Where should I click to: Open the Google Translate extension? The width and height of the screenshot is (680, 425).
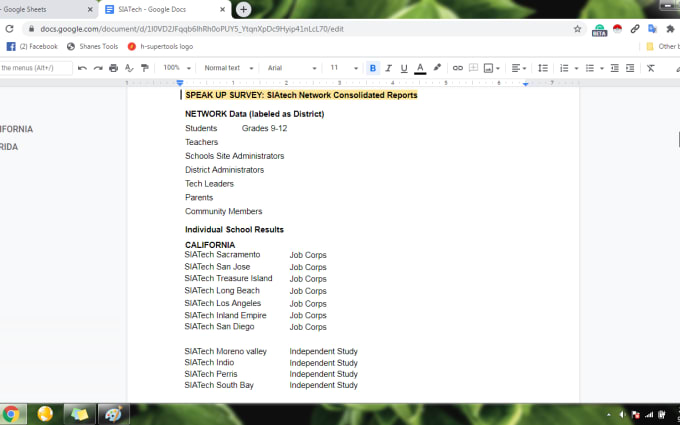[652, 29]
